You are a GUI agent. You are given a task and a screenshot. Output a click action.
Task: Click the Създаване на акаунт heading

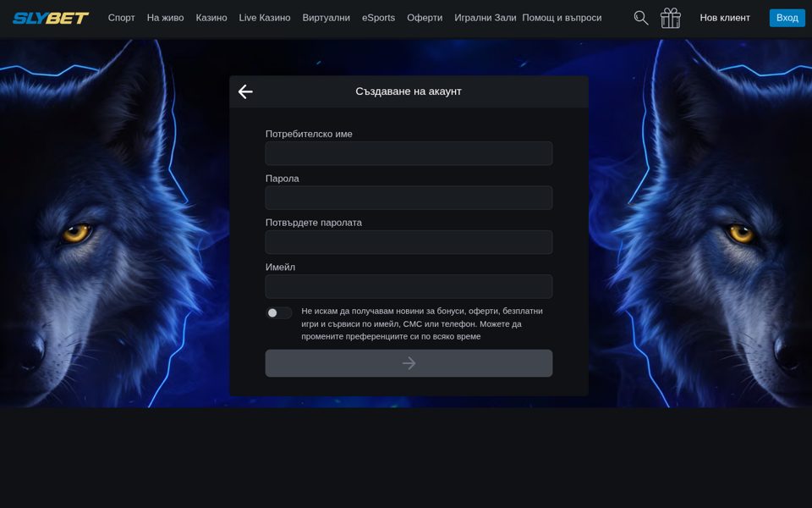(x=409, y=91)
